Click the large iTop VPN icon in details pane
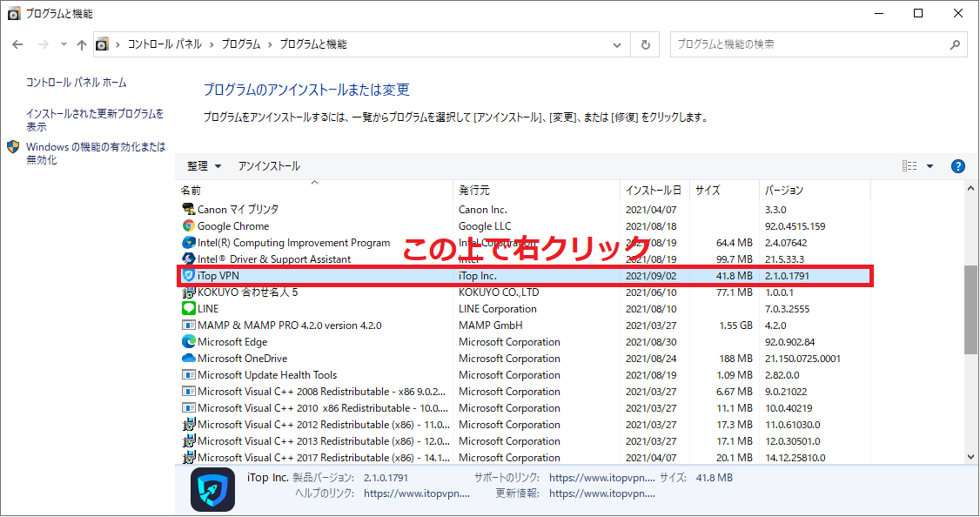Image resolution: width=980 pixels, height=517 pixels. 212,489
